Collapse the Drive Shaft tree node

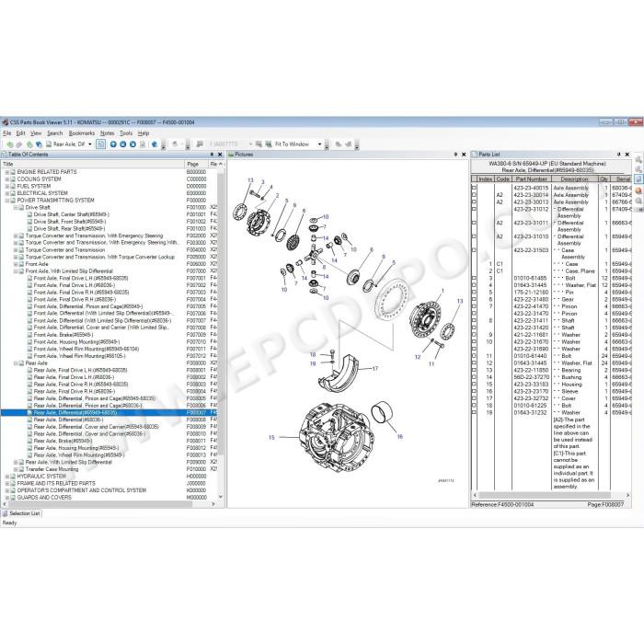[x=16, y=207]
